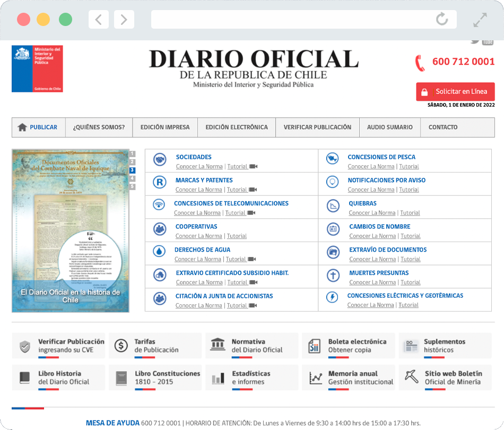This screenshot has height=430, width=504.
Task: Open the SOCIEDADES link
Action: point(194,157)
